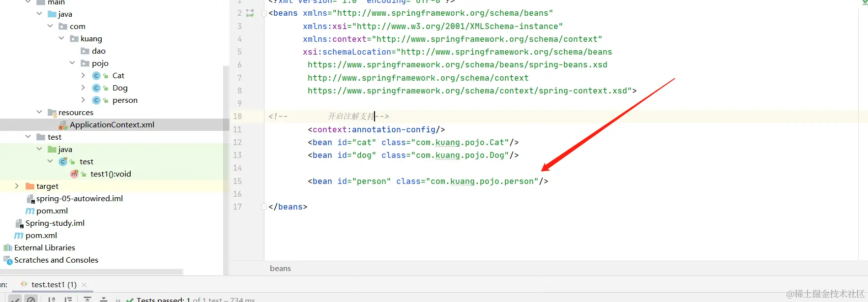Select the pojo package in the tree

coord(100,63)
